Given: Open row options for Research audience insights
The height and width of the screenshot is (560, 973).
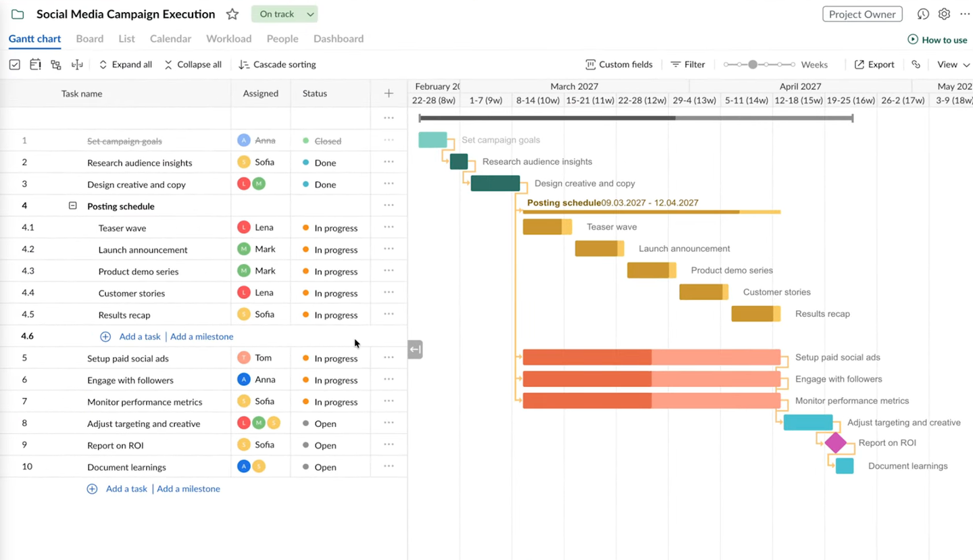Looking at the screenshot, I should [x=389, y=162].
